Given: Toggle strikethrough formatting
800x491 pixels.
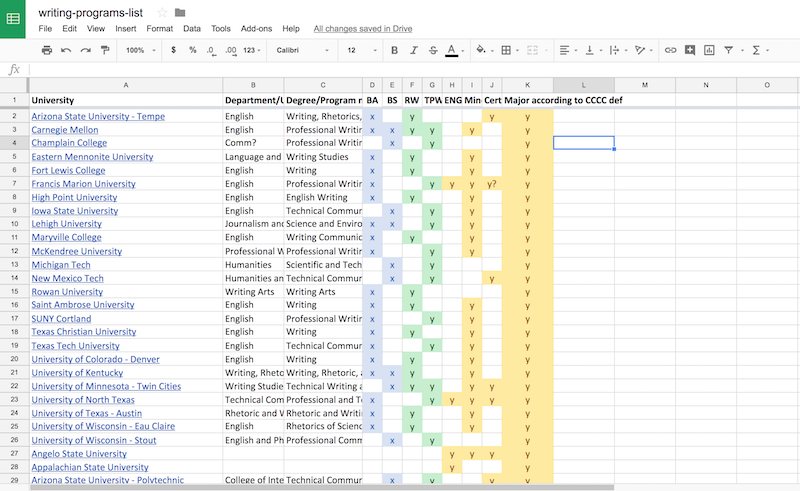Looking at the screenshot, I should pyautogui.click(x=433, y=50).
